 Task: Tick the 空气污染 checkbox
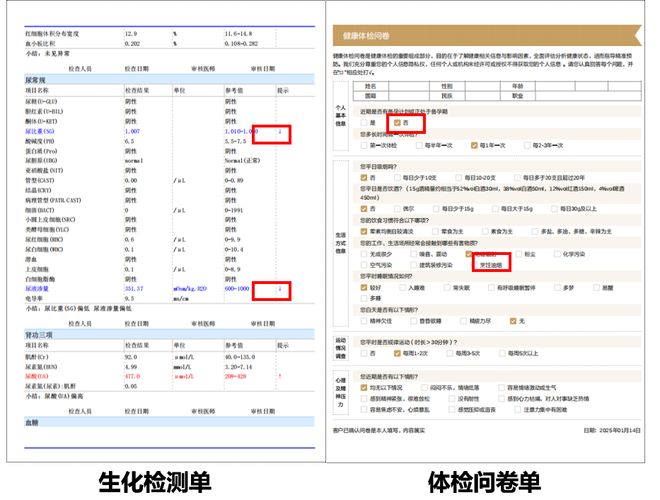(362, 263)
